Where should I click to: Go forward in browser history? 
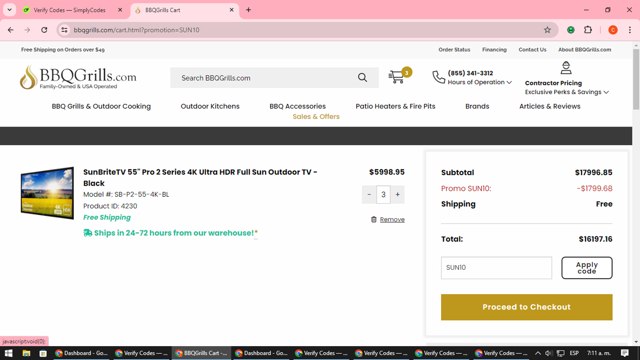(x=27, y=30)
